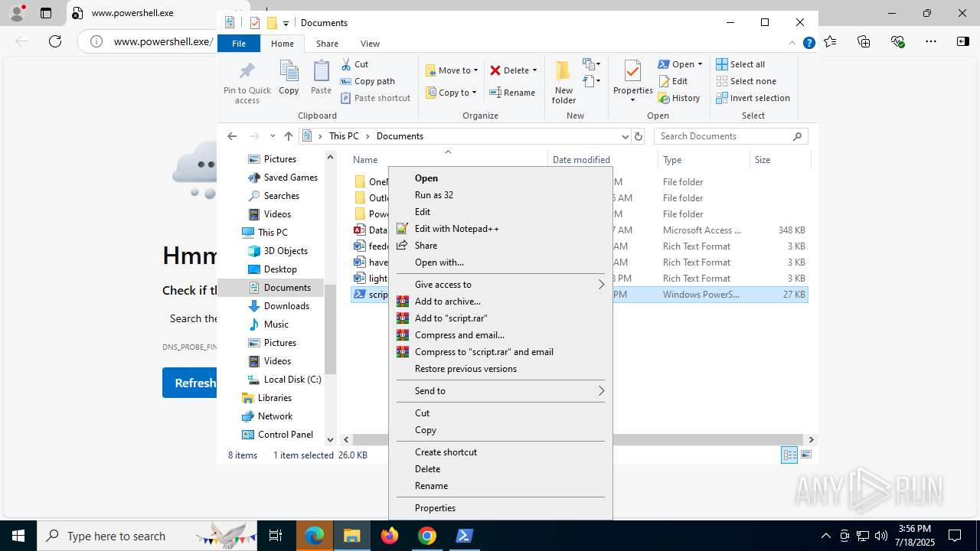Viewport: 980px width, 551px height.
Task: Open Copy to dropdown
Action: pyautogui.click(x=451, y=93)
